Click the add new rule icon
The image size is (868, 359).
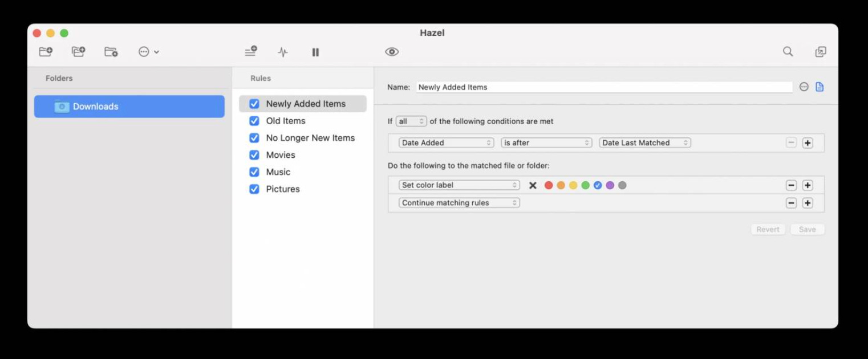pyautogui.click(x=251, y=52)
